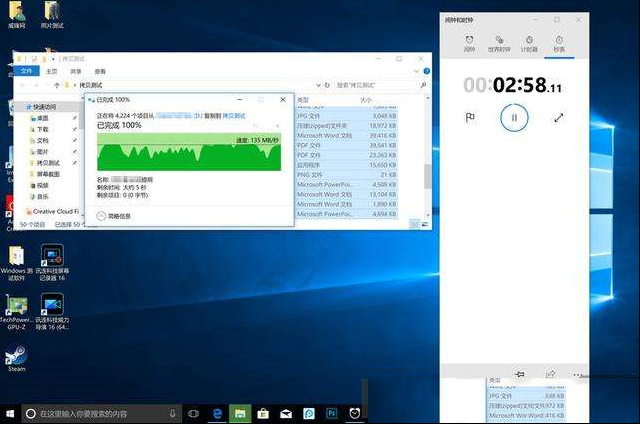Switch Explorer to large icons view

[x=424, y=224]
